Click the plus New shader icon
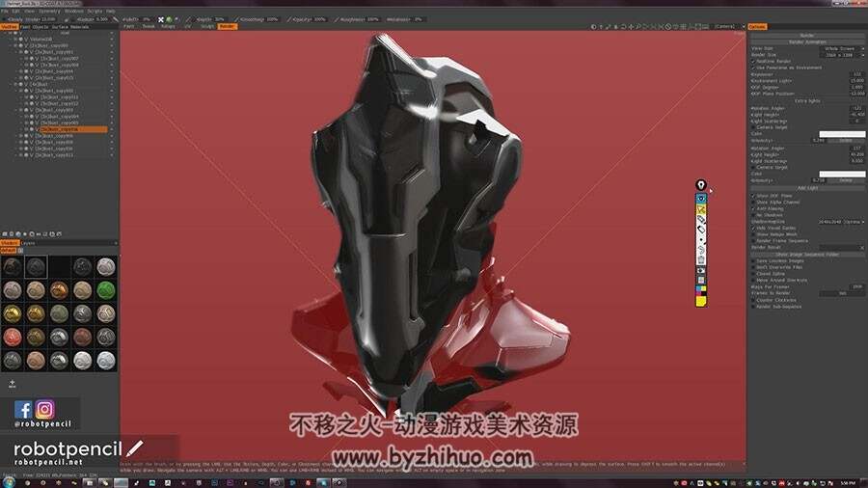This screenshot has width=868, height=488. point(13,384)
